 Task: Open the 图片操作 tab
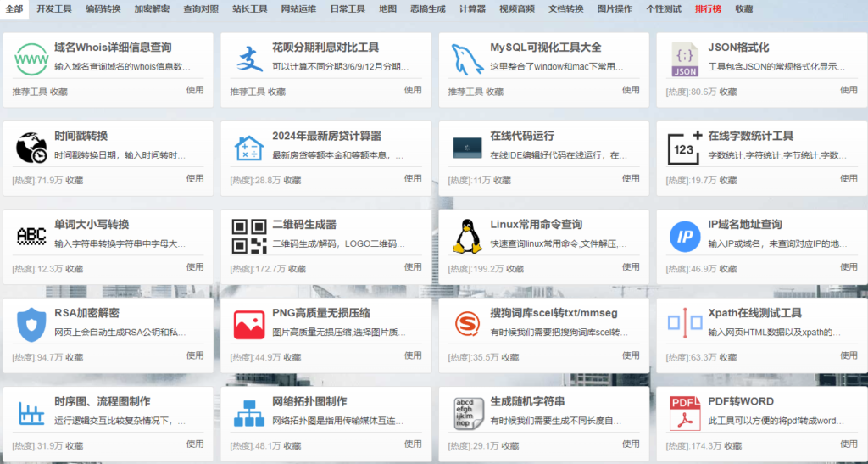pos(615,8)
